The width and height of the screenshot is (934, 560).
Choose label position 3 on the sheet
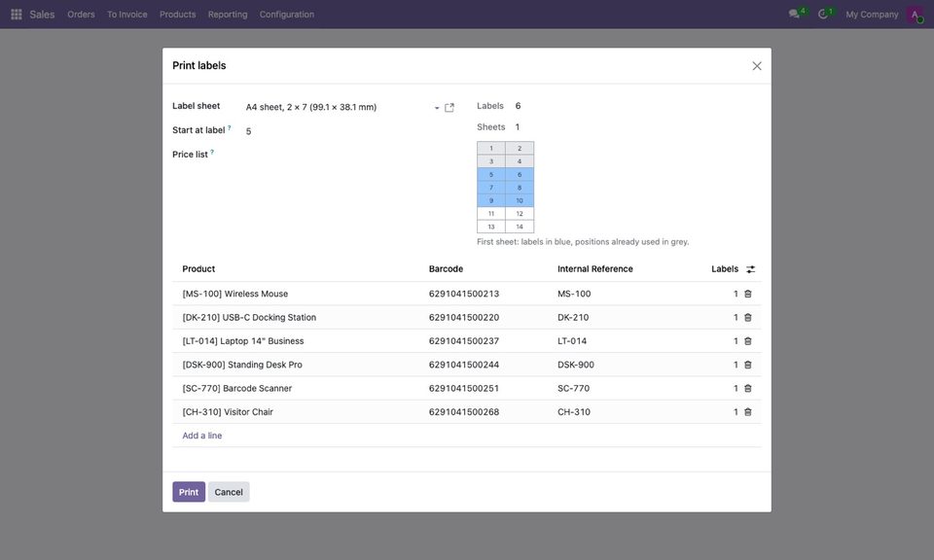[x=491, y=161]
